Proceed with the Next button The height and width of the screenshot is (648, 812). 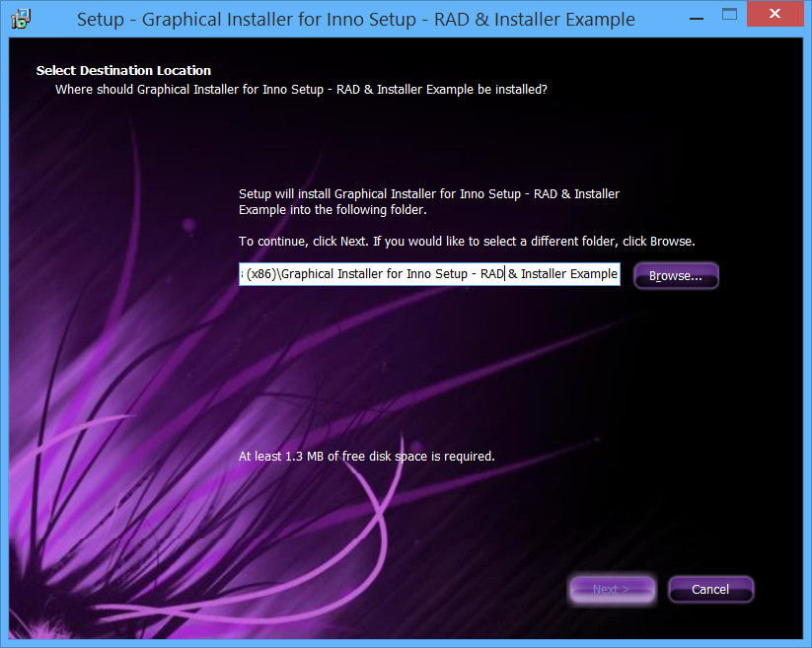(x=612, y=590)
